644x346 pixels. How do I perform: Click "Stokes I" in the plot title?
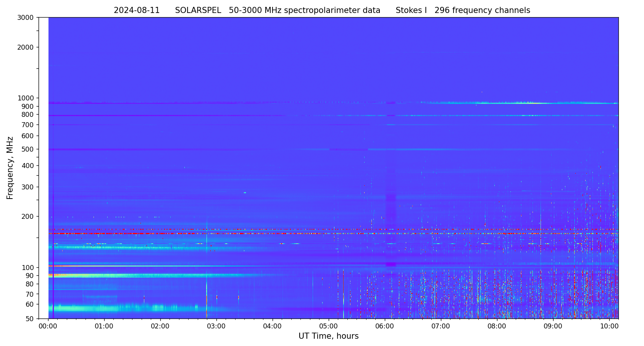tap(411, 11)
